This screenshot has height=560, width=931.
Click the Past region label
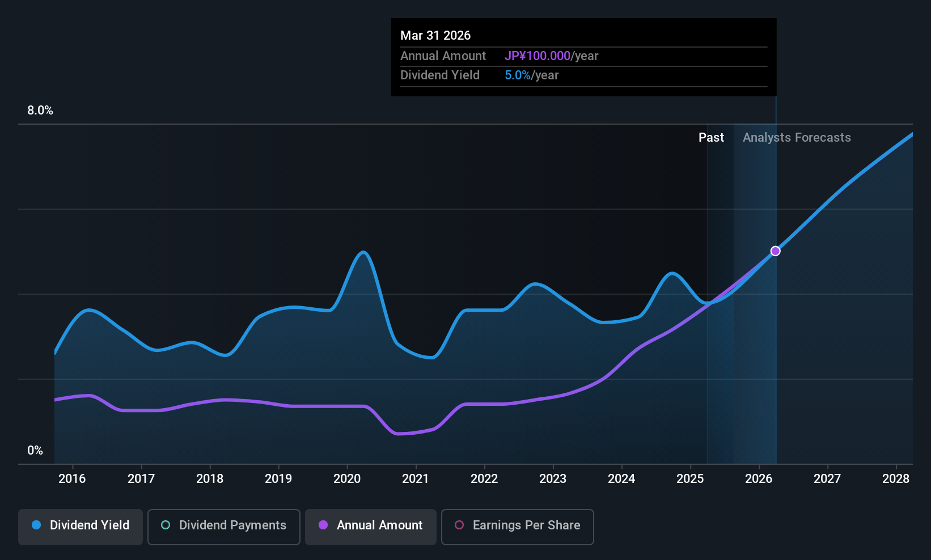711,138
